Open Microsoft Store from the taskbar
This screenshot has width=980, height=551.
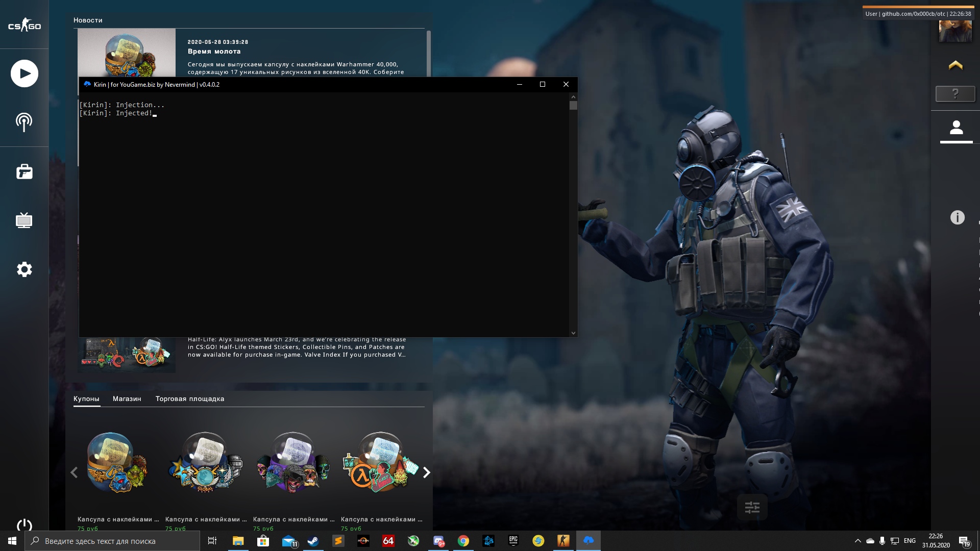(263, 541)
